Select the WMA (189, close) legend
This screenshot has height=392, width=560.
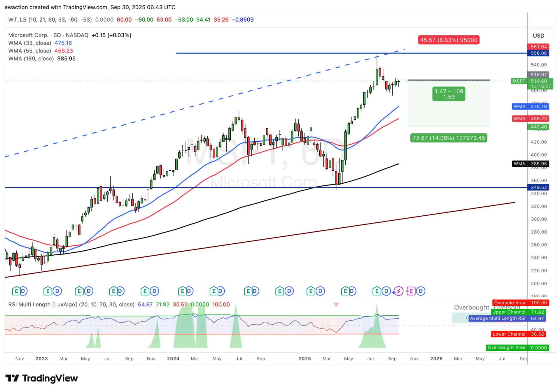pyautogui.click(x=31, y=59)
